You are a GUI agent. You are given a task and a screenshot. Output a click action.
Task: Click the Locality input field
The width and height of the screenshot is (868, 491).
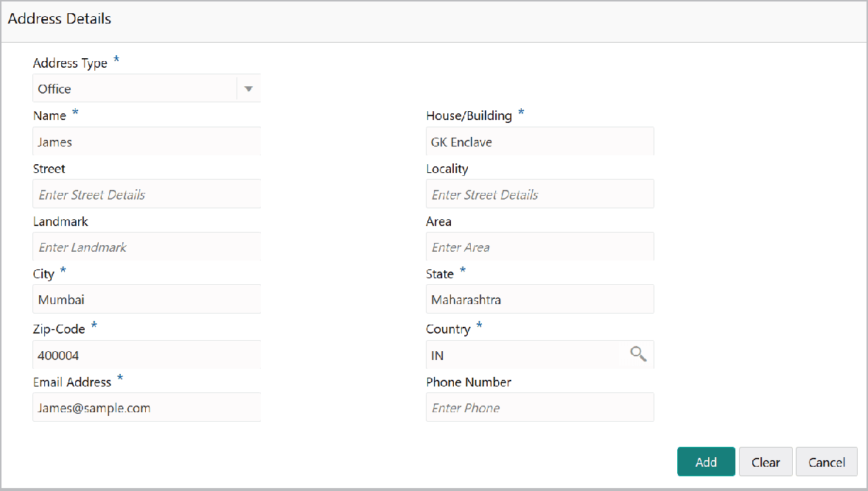[x=539, y=194]
